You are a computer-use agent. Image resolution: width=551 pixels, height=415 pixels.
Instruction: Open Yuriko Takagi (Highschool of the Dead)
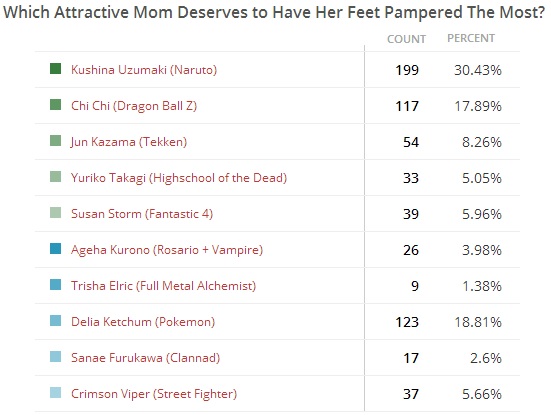[x=179, y=178]
